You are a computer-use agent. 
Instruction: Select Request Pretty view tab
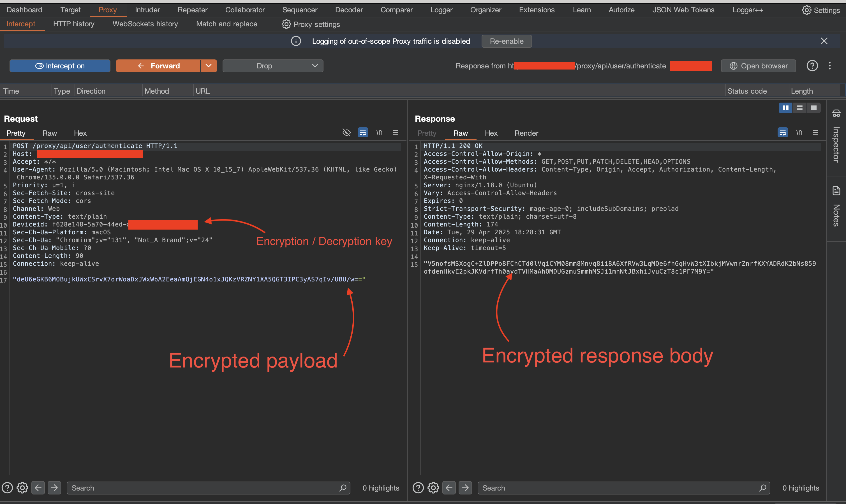point(16,133)
